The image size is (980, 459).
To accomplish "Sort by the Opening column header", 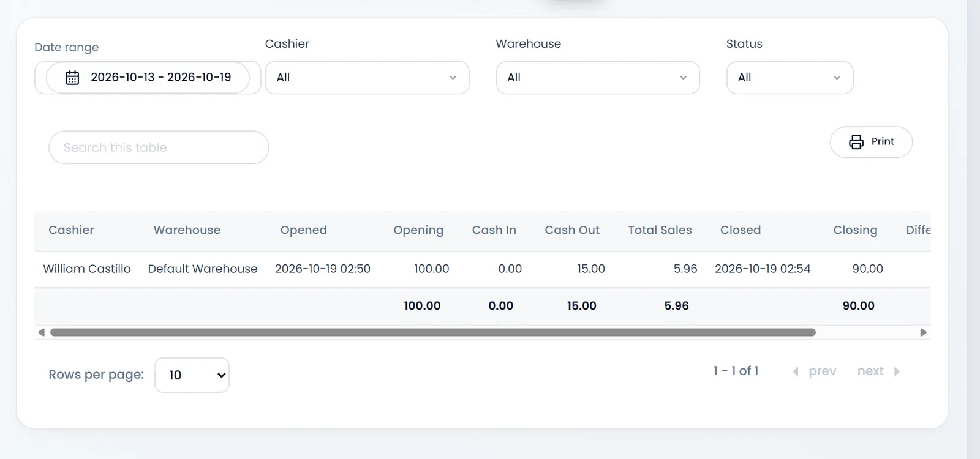I will [x=418, y=230].
